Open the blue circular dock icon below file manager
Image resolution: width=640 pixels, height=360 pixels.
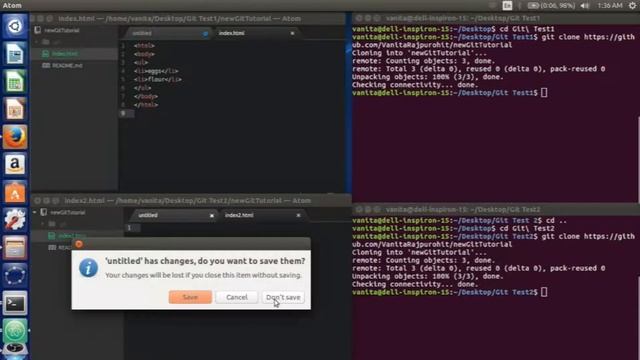pyautogui.click(x=15, y=276)
